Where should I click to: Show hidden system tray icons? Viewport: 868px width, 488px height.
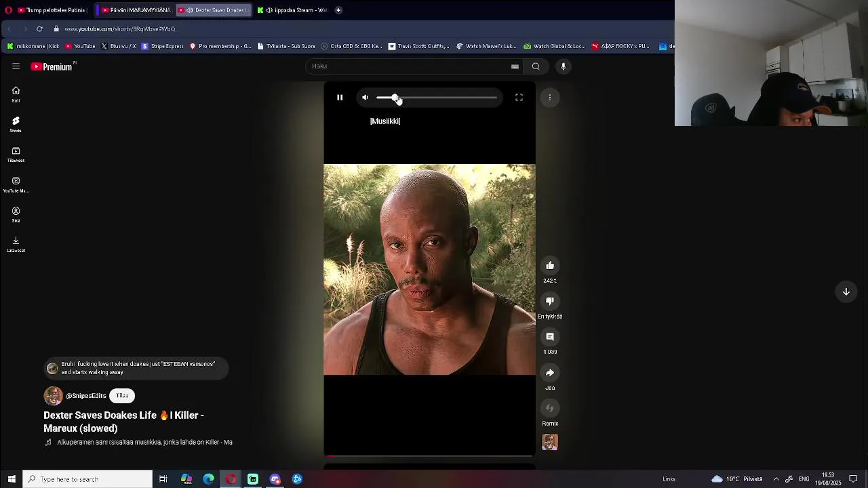pos(776,479)
